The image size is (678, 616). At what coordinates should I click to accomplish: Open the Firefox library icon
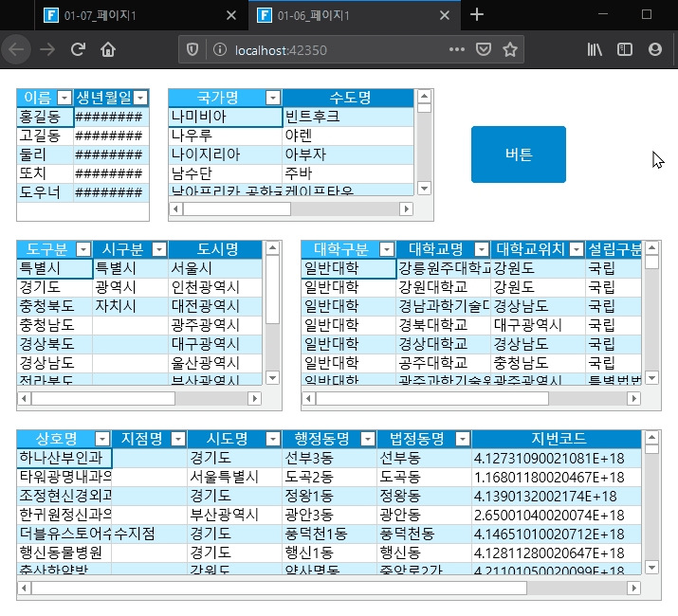pyautogui.click(x=595, y=49)
